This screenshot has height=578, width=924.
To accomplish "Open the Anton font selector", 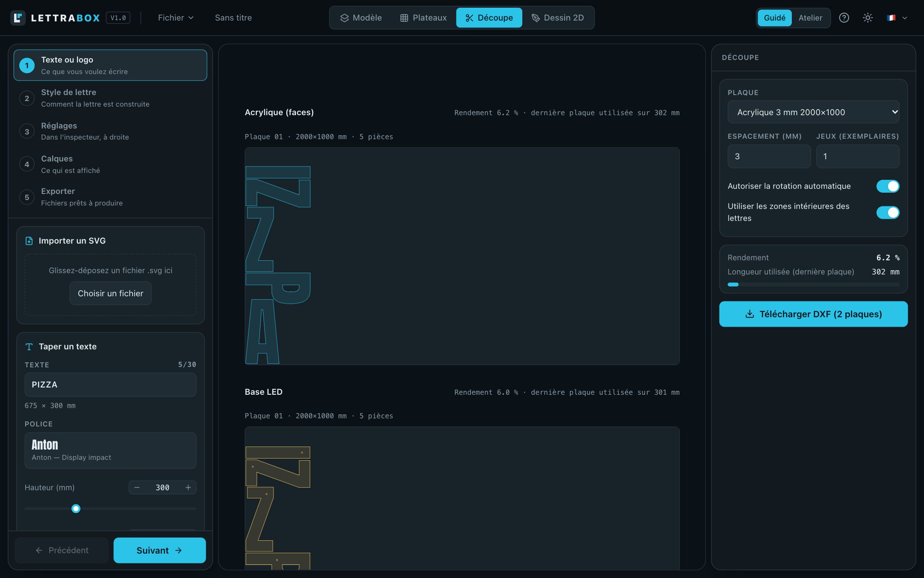I will tap(110, 450).
